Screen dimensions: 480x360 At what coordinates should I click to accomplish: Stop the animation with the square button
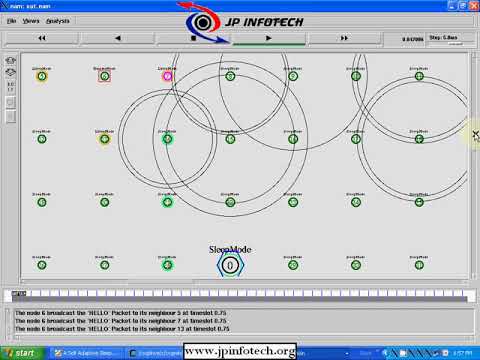(x=193, y=38)
